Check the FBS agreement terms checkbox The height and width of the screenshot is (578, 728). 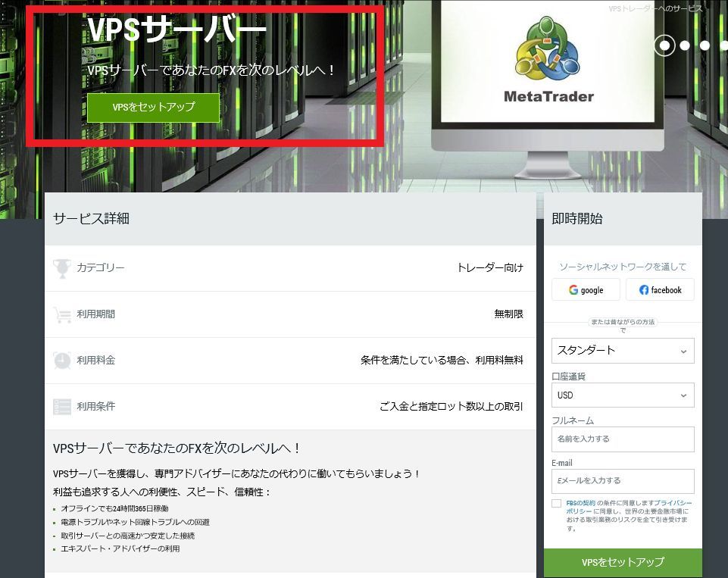[556, 504]
